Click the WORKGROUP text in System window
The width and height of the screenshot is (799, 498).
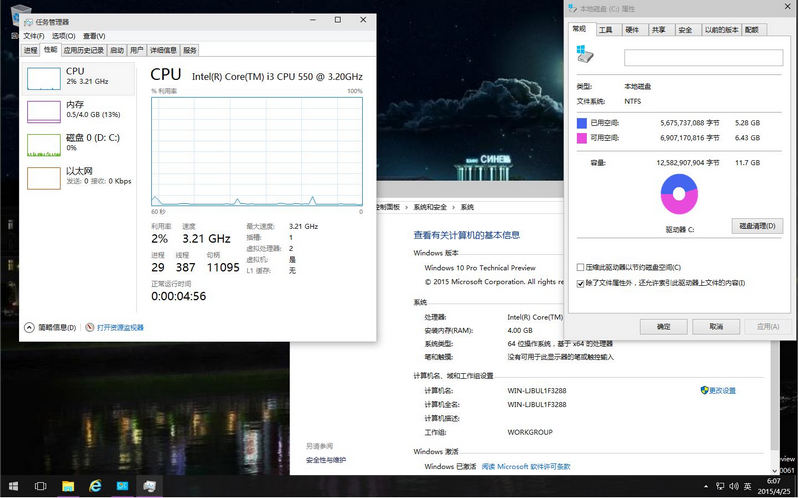click(530, 432)
